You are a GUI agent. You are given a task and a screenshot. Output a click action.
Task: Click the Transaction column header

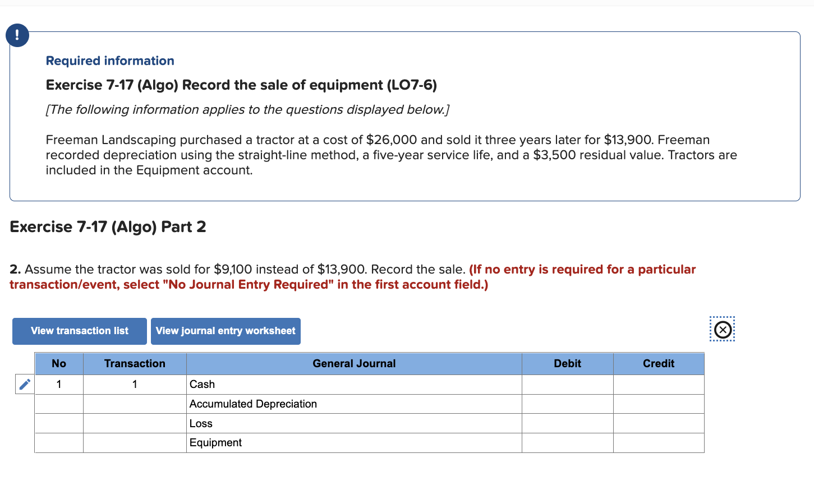(135, 363)
